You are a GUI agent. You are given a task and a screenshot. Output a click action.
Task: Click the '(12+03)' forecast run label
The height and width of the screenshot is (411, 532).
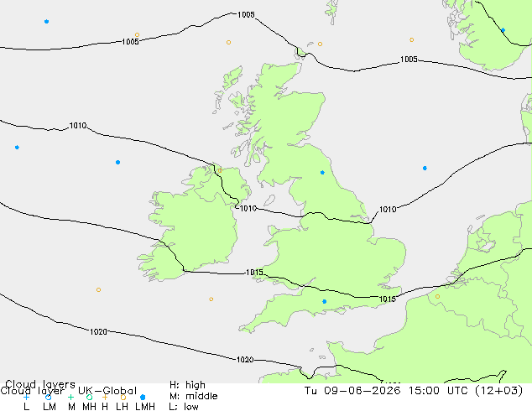498,390
